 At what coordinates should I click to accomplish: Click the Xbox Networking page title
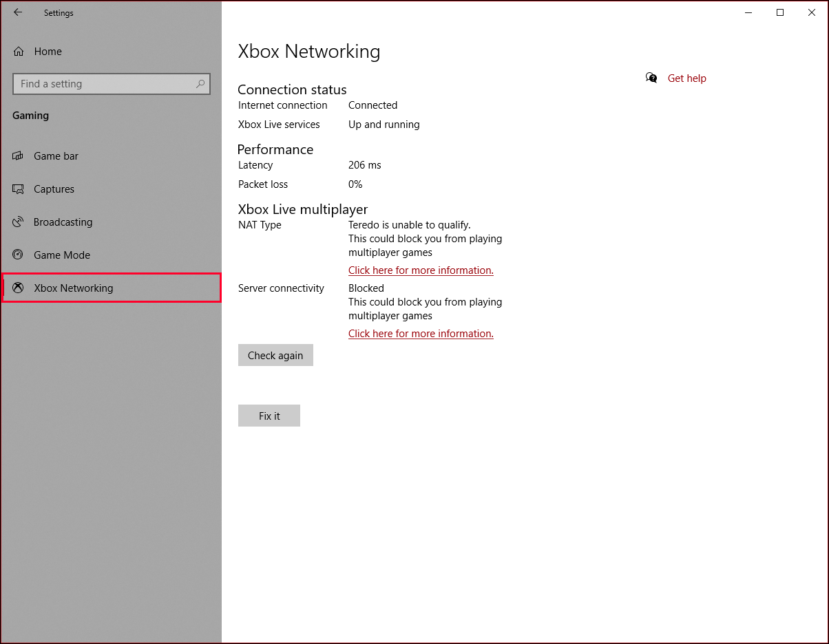[309, 52]
